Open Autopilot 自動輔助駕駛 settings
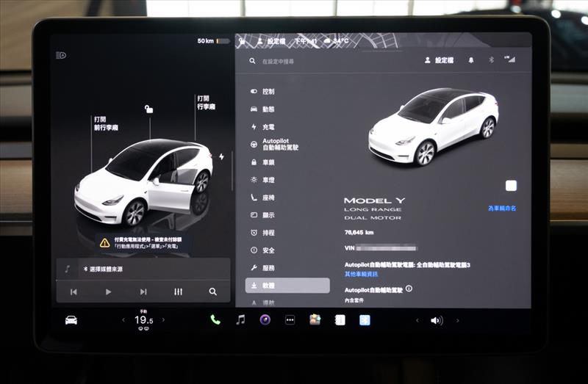Screen dimensions: 588x384 [274, 144]
